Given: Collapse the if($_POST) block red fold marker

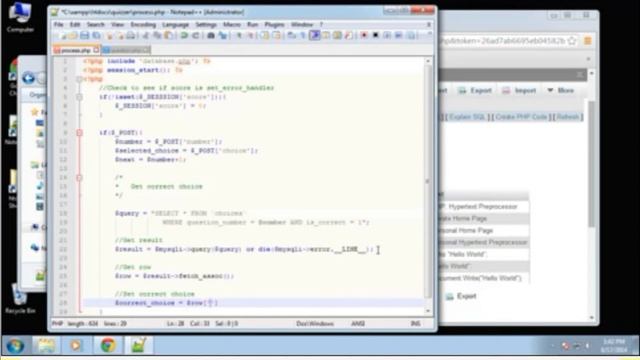Looking at the screenshot, I should pos(79,133).
